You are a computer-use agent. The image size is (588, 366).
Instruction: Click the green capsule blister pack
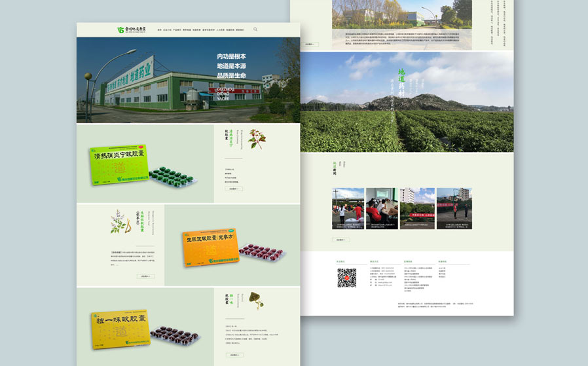tap(172, 177)
